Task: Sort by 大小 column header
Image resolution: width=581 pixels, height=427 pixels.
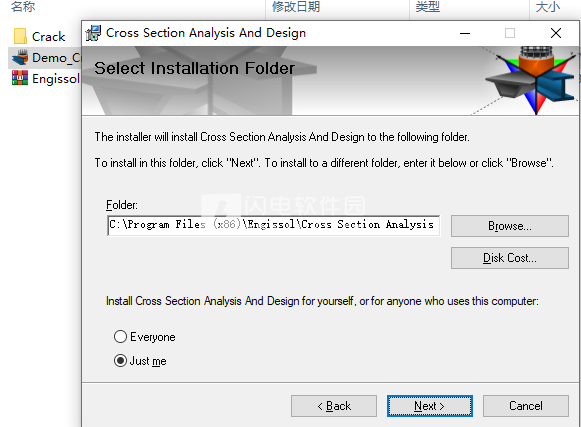Action: point(548,6)
